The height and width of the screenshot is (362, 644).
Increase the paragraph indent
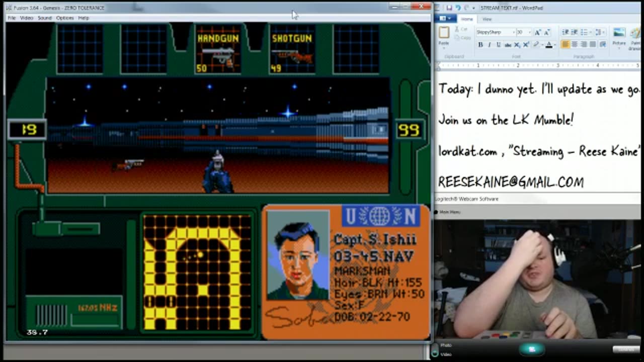click(575, 32)
